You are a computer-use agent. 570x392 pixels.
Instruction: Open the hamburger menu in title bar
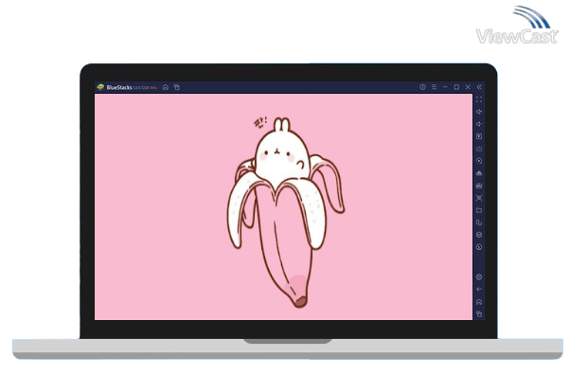coord(434,87)
